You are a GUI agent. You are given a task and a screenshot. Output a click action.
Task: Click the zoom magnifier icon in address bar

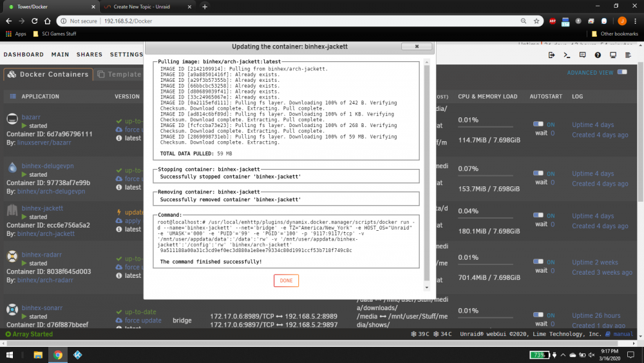523,21
